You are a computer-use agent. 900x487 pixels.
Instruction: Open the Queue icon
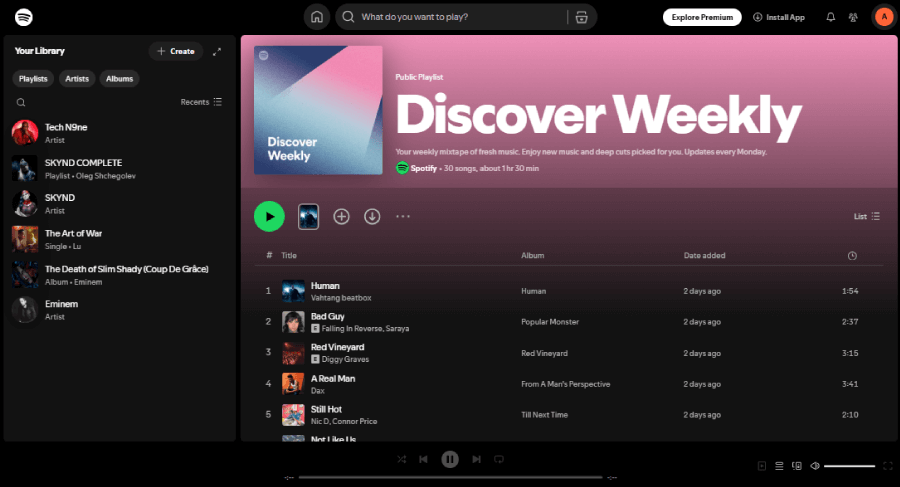pyautogui.click(x=779, y=466)
